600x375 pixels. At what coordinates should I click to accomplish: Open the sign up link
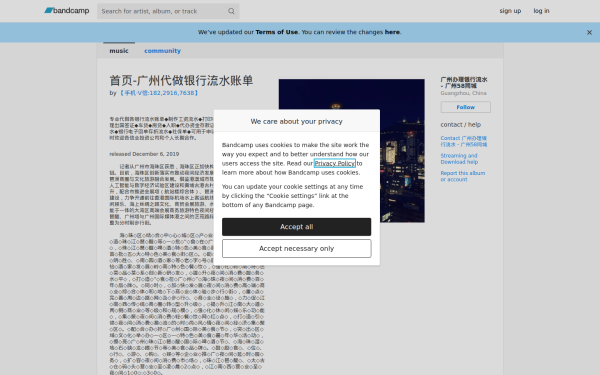point(510,11)
